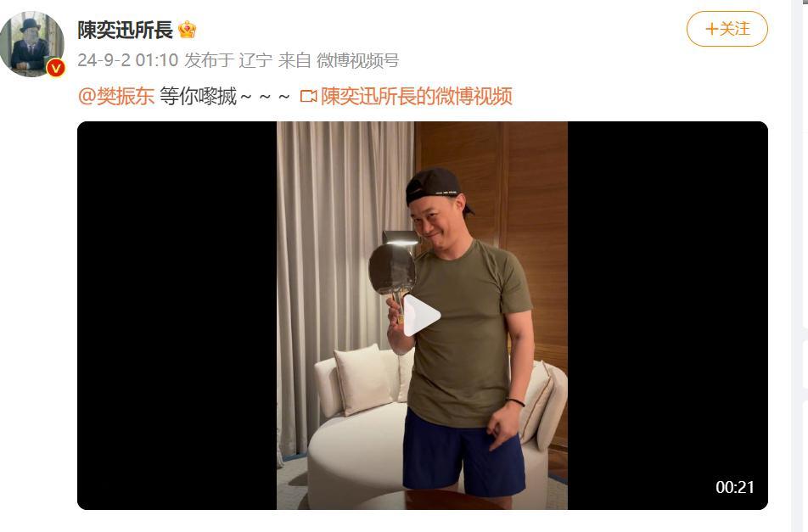Click the man's face in the video frame
Screen dimensions: 808x532
[440, 220]
